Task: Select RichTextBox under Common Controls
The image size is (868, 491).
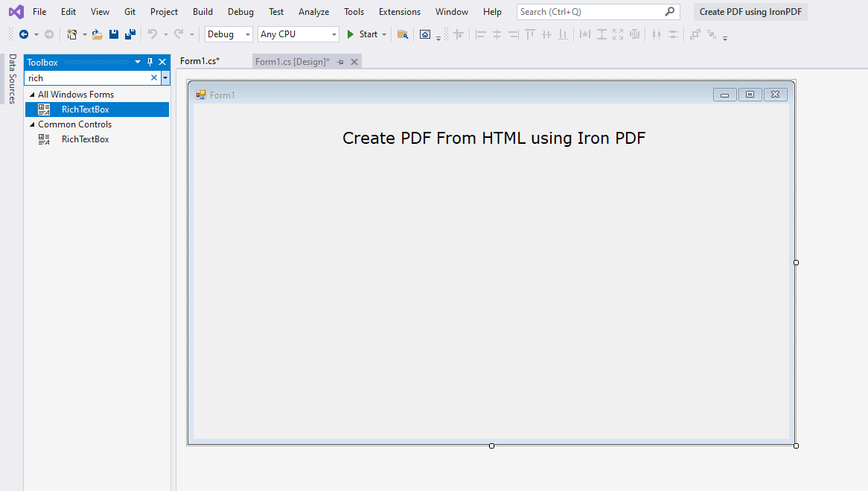Action: (85, 139)
